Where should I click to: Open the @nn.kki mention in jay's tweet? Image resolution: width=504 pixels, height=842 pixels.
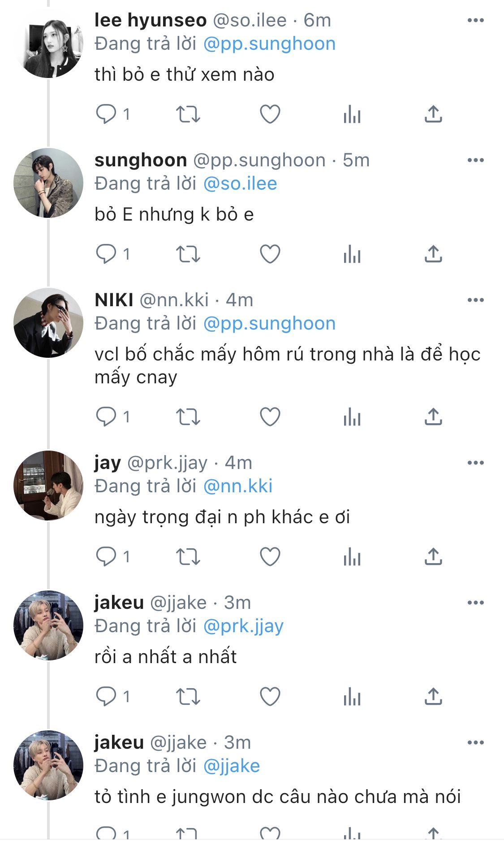[238, 486]
